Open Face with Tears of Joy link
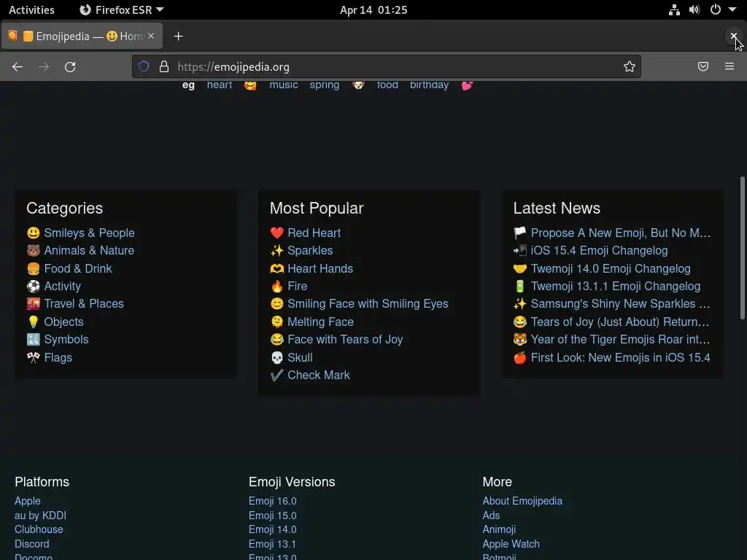Image resolution: width=747 pixels, height=560 pixels. [345, 340]
